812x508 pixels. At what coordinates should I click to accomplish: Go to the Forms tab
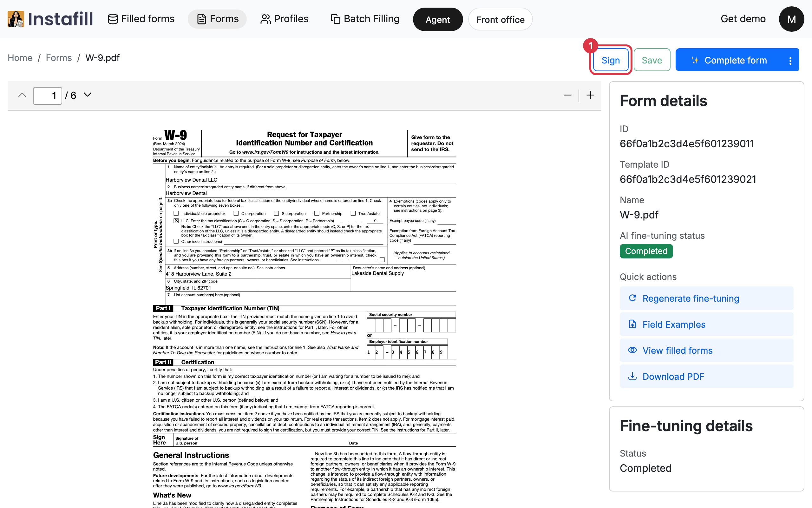click(x=217, y=19)
